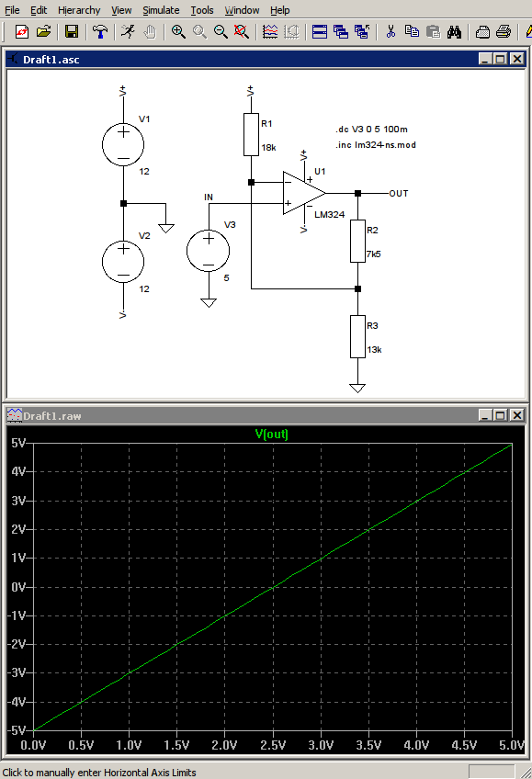Click the 5.0V horizontal axis label

[x=512, y=745]
